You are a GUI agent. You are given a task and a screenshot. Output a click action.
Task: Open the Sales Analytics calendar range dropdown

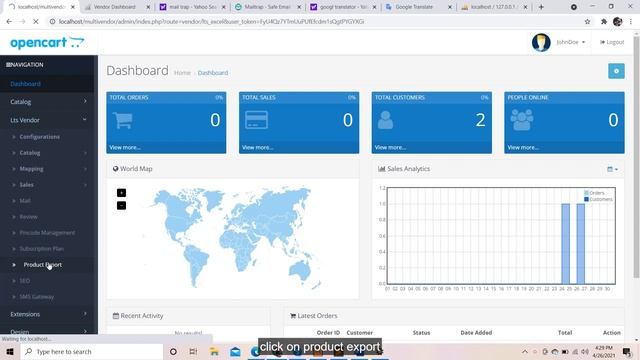click(612, 169)
